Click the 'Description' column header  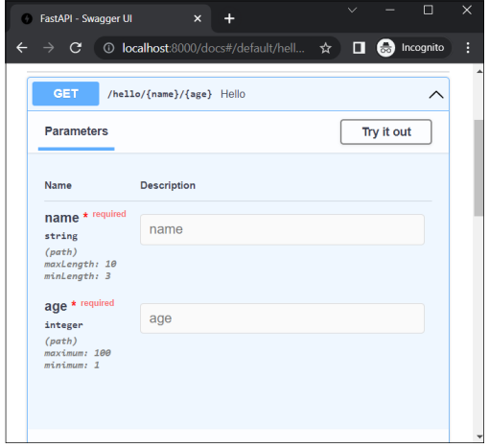tap(168, 185)
